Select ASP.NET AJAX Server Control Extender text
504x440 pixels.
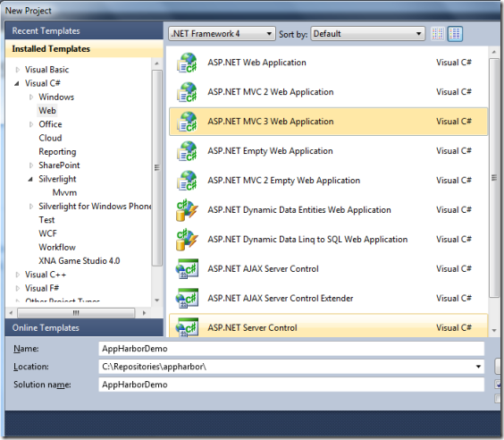click(x=281, y=299)
